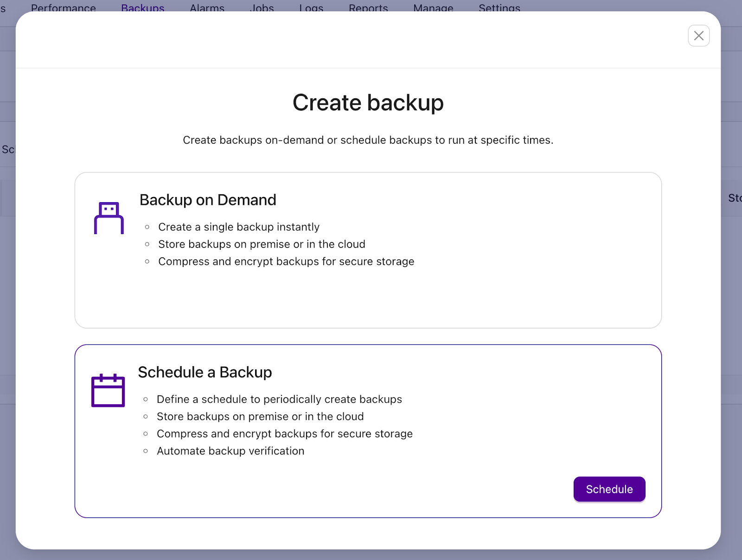Open the Settings tab
The image size is (742, 560).
click(499, 8)
